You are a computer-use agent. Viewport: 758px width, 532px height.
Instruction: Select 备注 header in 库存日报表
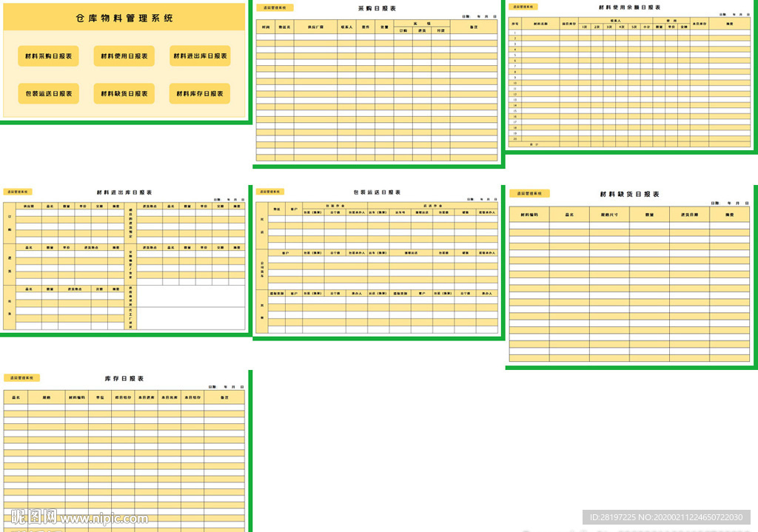(224, 397)
